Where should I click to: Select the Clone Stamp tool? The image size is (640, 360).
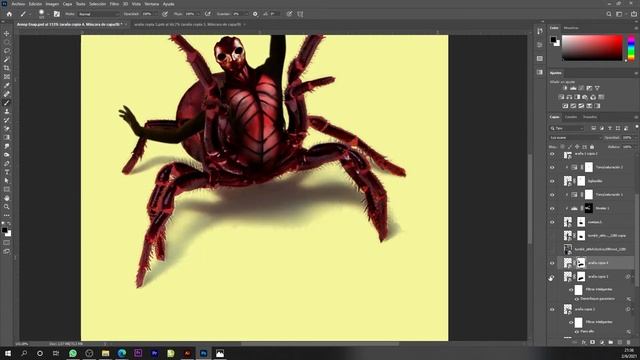[7, 111]
